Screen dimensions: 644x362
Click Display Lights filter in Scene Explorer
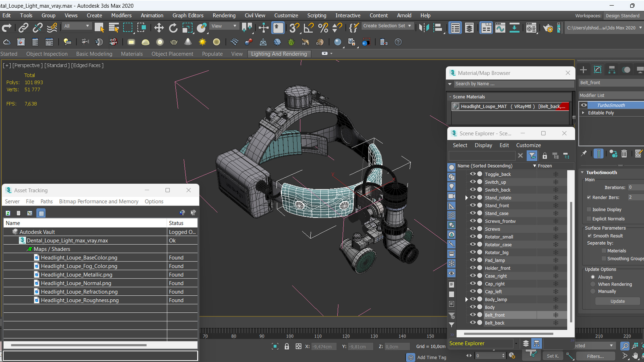coord(451,186)
